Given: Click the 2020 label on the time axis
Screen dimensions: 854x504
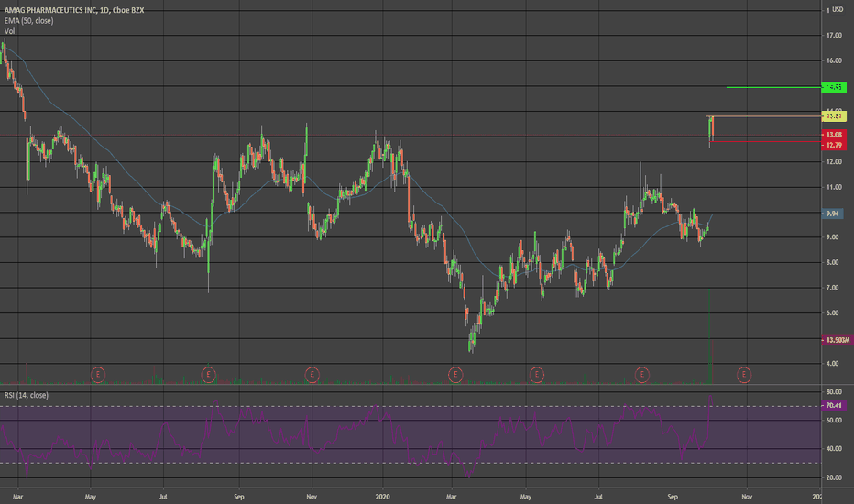Looking at the screenshot, I should click(383, 497).
